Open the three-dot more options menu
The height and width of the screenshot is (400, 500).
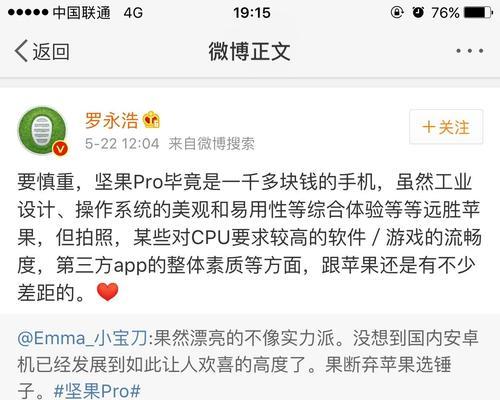coord(470,51)
